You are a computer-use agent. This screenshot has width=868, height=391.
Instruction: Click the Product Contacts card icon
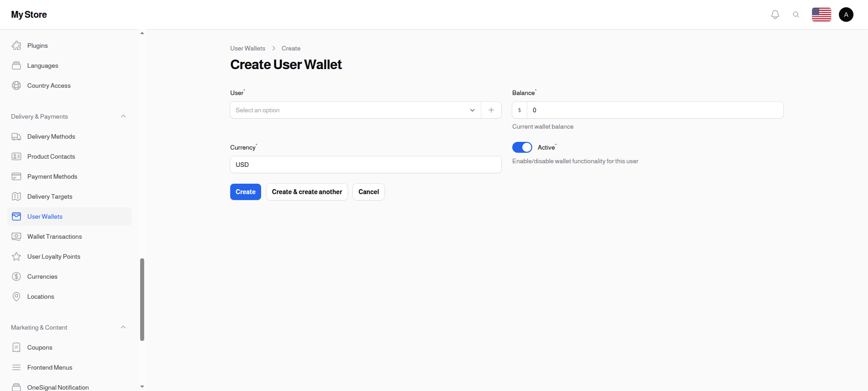pos(16,156)
